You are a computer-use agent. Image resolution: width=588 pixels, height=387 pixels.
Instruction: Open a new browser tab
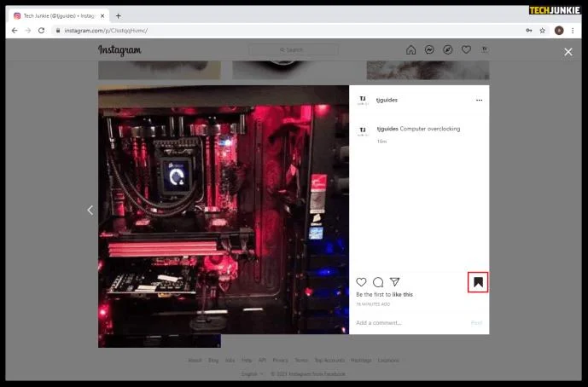[x=118, y=15]
